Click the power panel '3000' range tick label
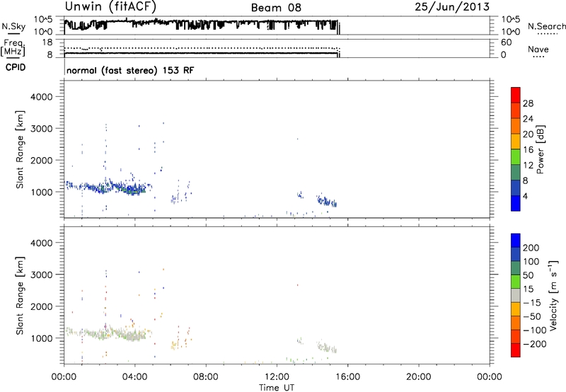566x392 pixels. point(41,129)
